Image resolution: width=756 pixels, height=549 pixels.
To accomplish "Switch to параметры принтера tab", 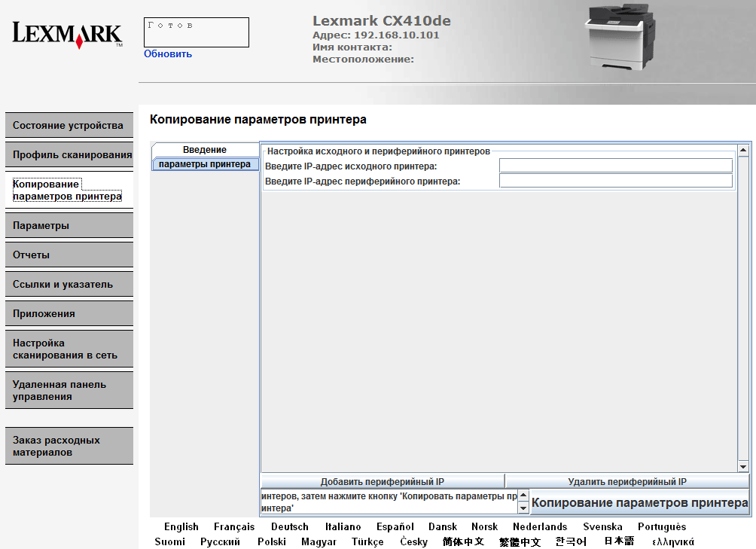I will pos(205,164).
